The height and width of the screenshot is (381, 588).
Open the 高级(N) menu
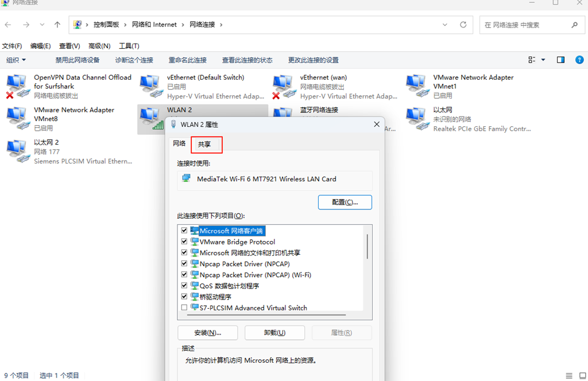pyautogui.click(x=99, y=46)
